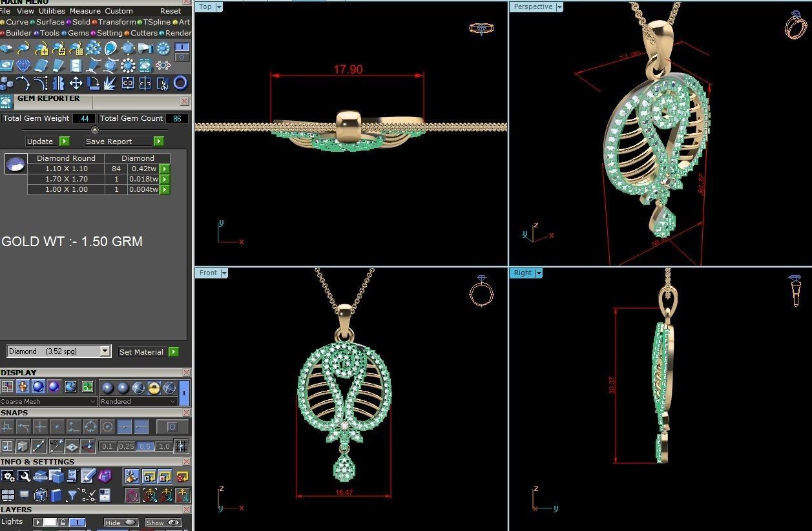This screenshot has height=531, width=812.
Task: Toggle the grid display icon in Display panel
Action: coord(7,386)
